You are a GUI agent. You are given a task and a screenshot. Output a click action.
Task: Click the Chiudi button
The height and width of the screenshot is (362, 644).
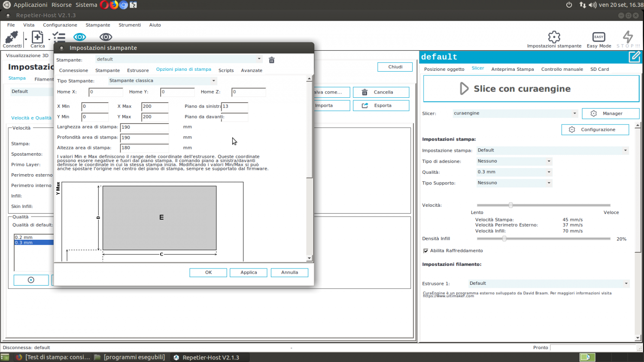click(x=395, y=67)
